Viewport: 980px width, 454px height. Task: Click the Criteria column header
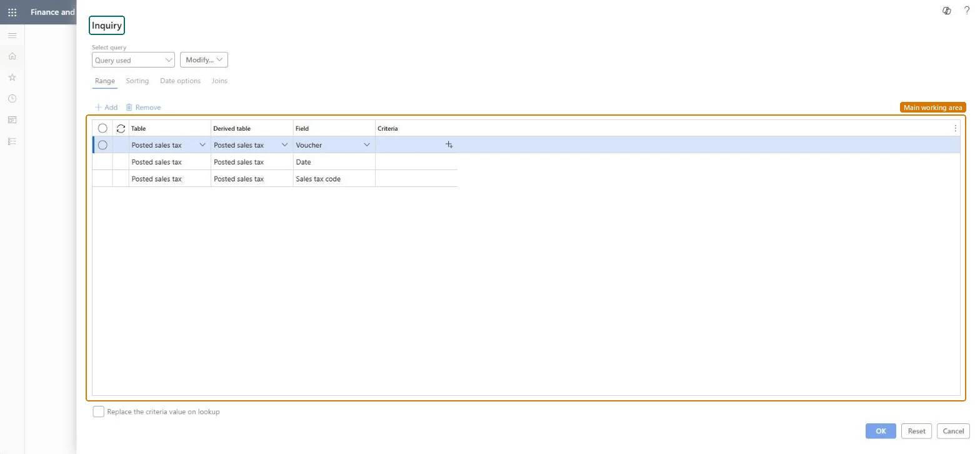pyautogui.click(x=416, y=128)
